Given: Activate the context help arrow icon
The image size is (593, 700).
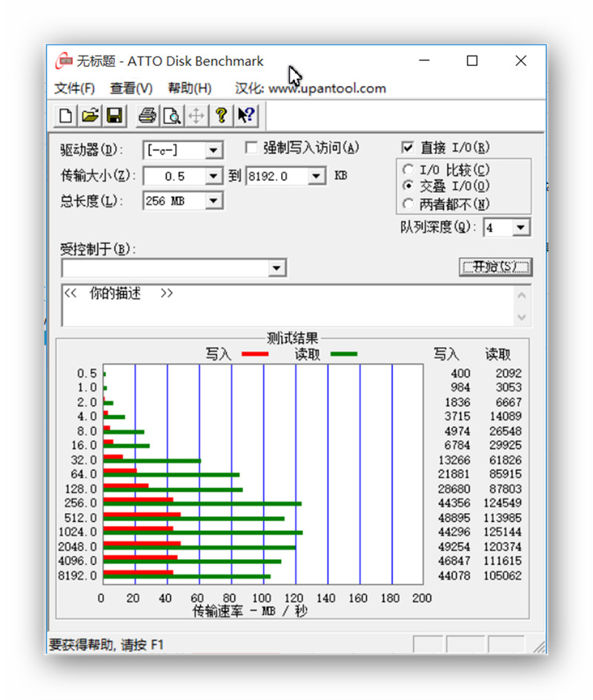Looking at the screenshot, I should coord(245,116).
